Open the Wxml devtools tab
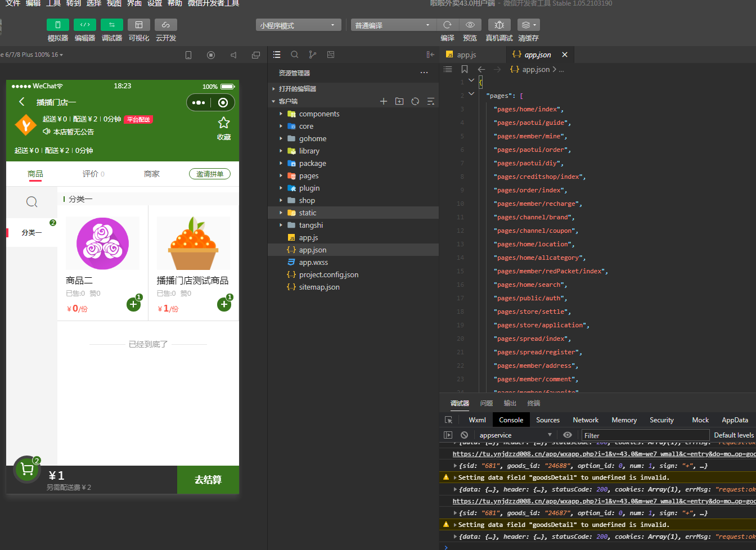 click(477, 420)
